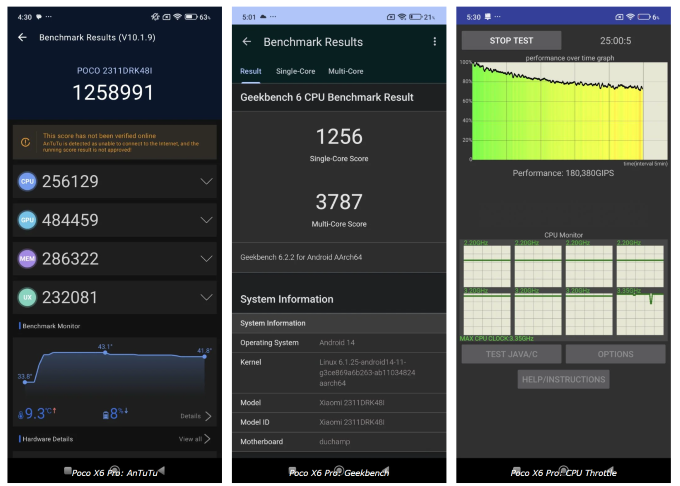
Task: Tap the GPU score badge icon
Action: point(27,220)
